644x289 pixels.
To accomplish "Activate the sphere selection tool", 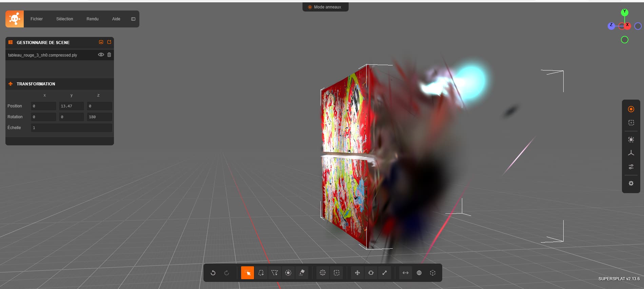I will [x=323, y=273].
